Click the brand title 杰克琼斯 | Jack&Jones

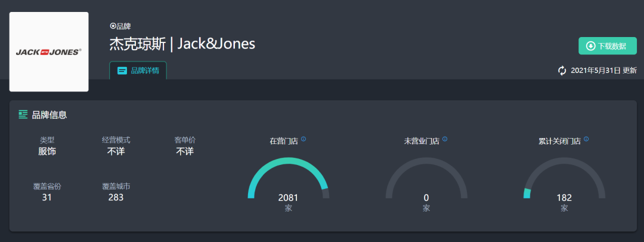(x=182, y=44)
